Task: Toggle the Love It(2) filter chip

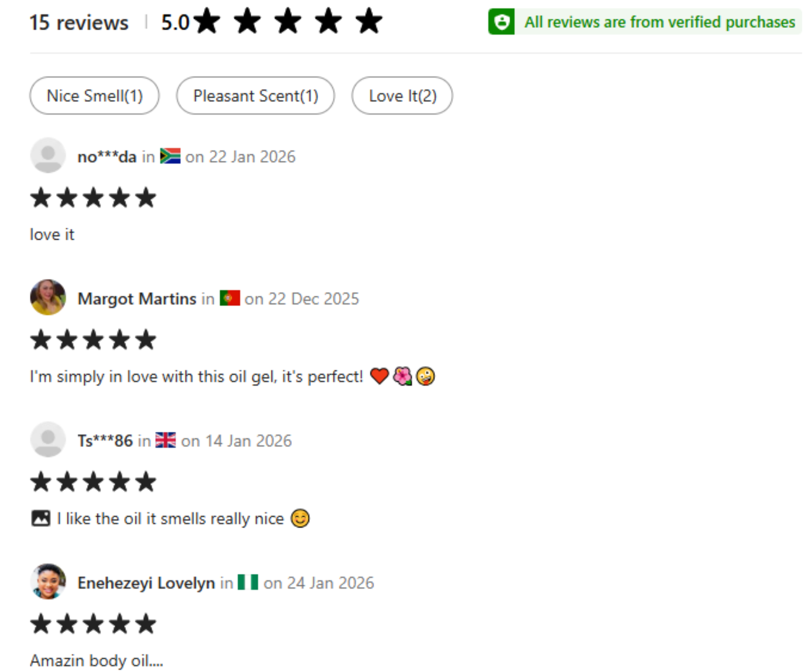Action: [402, 96]
